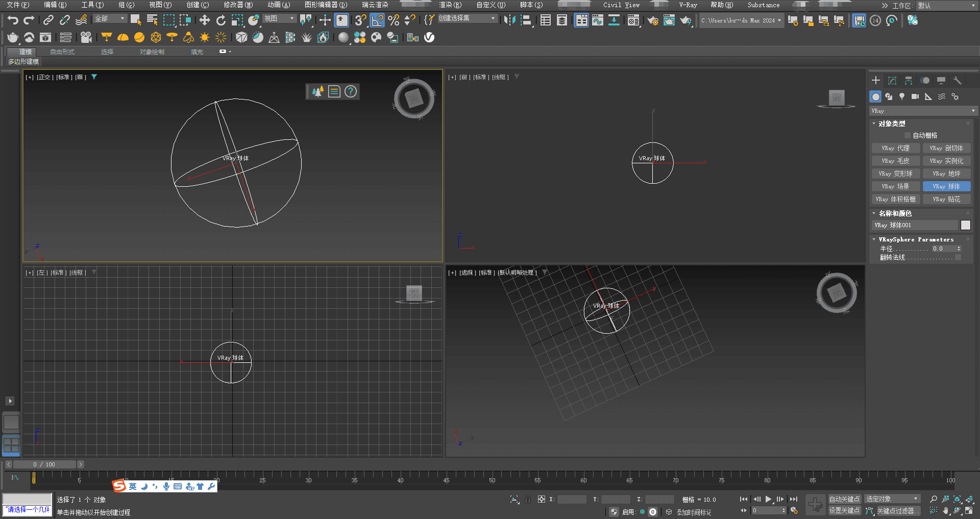Open the Modify panel tab icon
The width and height of the screenshot is (980, 519).
(892, 81)
